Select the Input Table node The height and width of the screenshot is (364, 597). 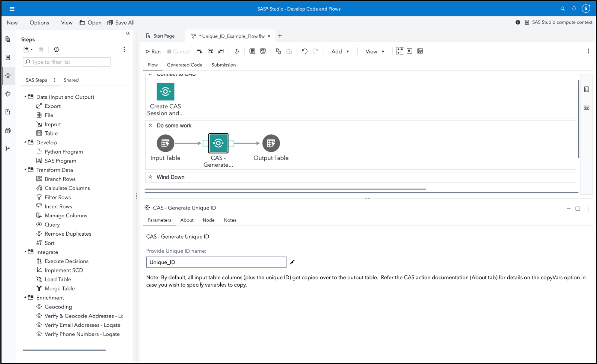(x=165, y=143)
